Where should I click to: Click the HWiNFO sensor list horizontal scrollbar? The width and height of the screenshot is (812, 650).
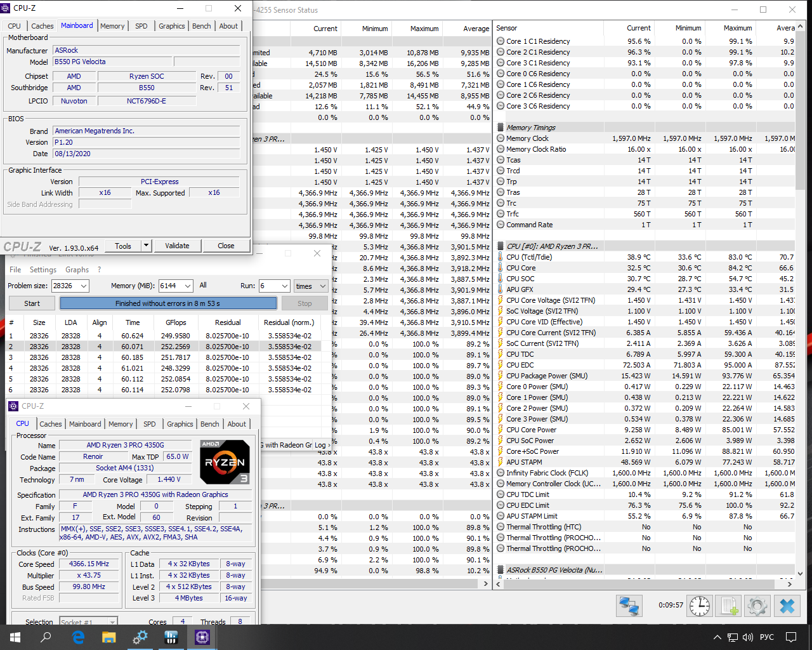tap(641, 583)
